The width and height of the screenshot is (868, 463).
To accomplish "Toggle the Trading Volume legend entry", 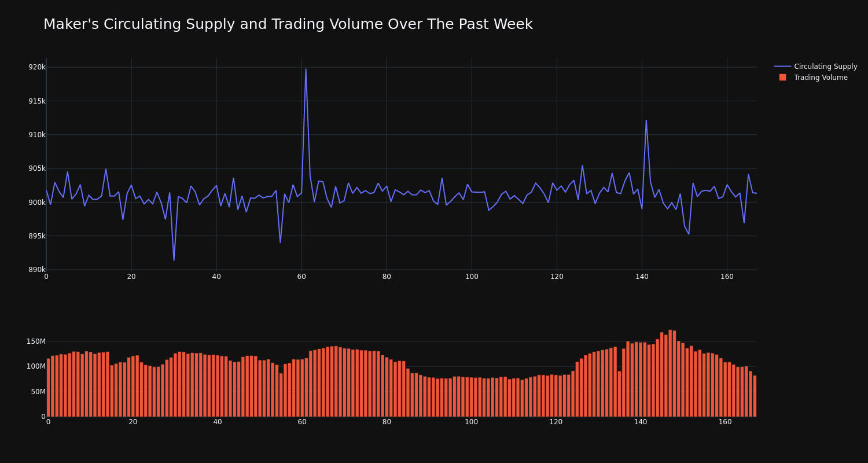I will pos(813,78).
